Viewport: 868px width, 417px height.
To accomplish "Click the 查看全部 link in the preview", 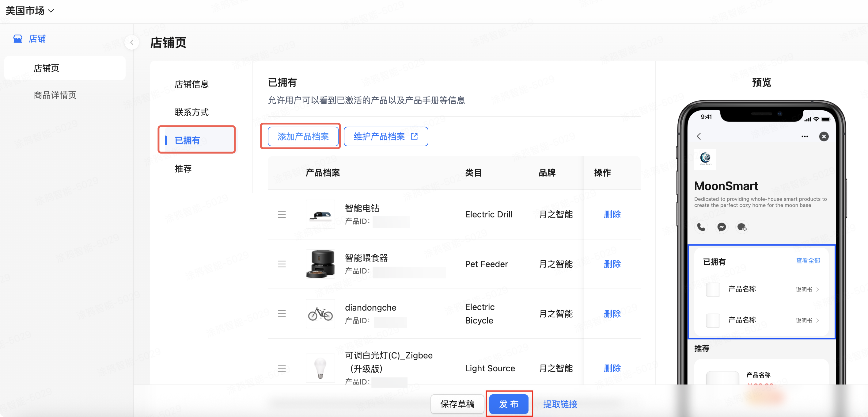I will 808,261.
